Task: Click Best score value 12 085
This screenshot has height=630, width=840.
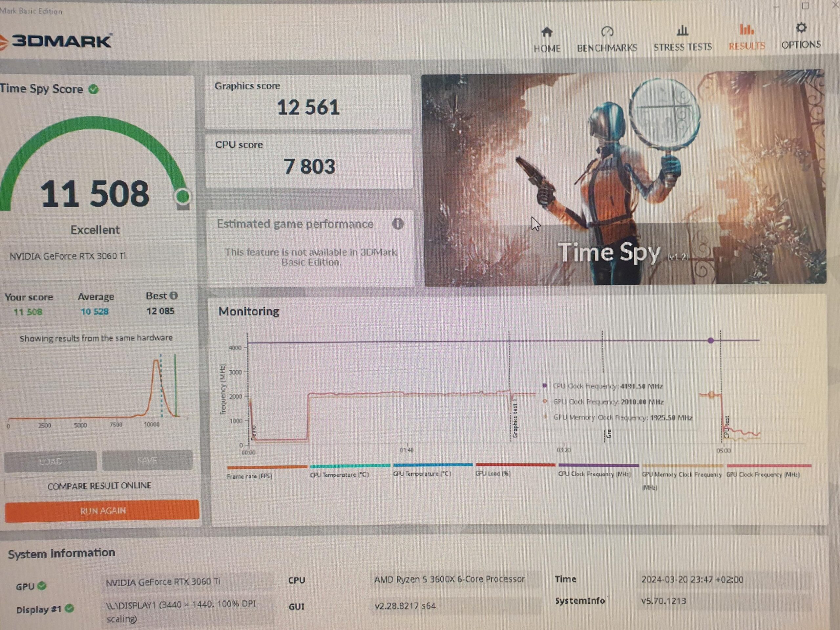Action: pyautogui.click(x=160, y=311)
